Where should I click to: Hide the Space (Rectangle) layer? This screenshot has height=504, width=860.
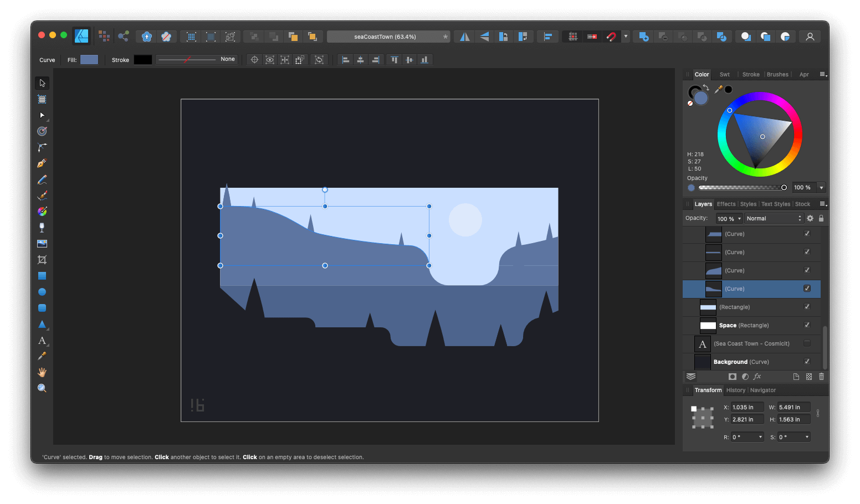807,325
